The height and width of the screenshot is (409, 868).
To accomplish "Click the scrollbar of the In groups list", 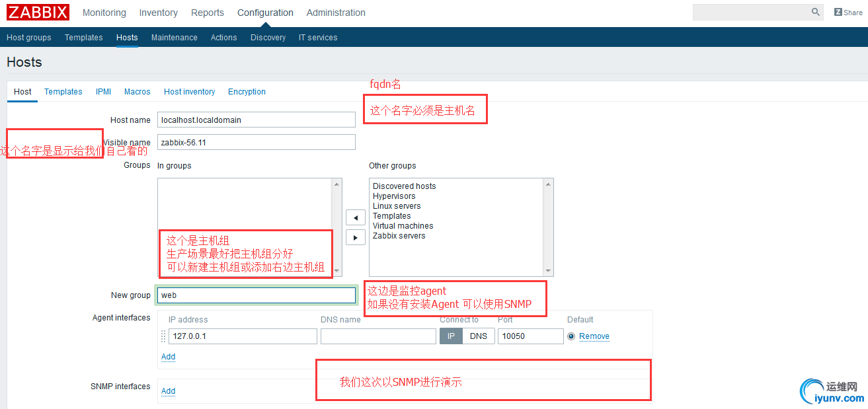I will [337, 227].
